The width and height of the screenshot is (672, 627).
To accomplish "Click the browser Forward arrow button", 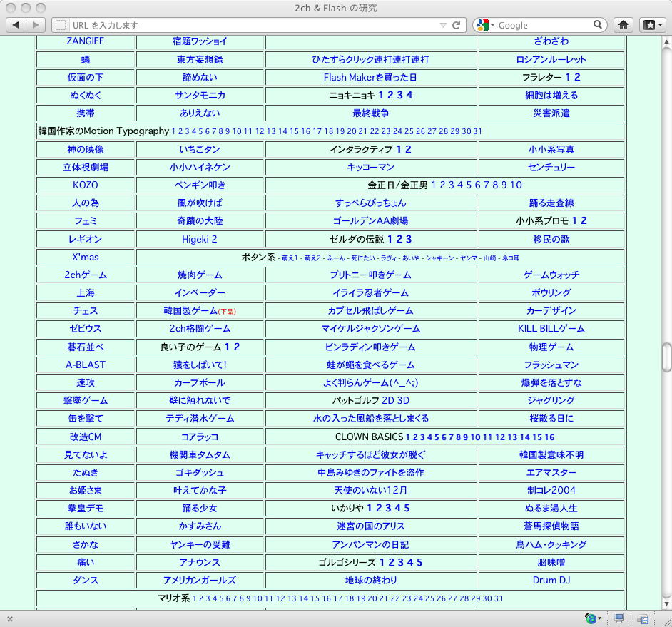I will [36, 25].
